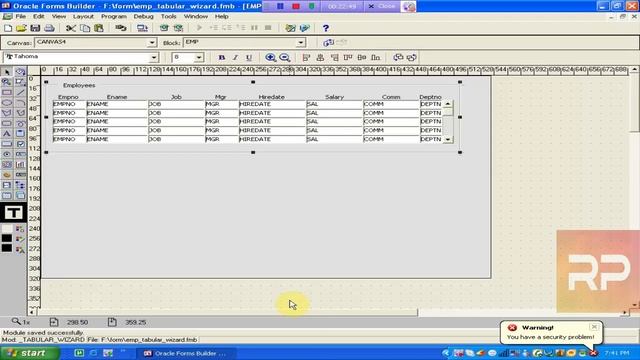Screen dimensions: 640x360
Task: Click the Zoom In magnifier icon
Action: pyautogui.click(x=270, y=58)
